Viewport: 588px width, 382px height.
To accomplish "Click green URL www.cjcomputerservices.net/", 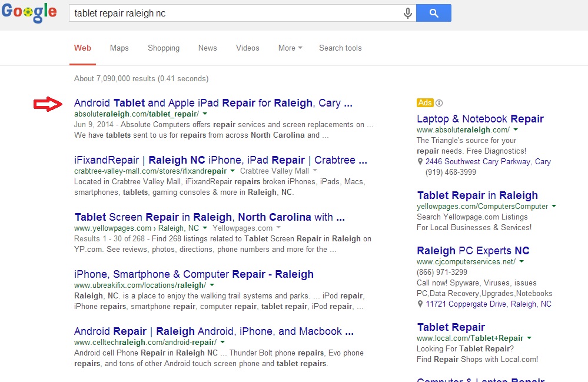I will pos(466,262).
